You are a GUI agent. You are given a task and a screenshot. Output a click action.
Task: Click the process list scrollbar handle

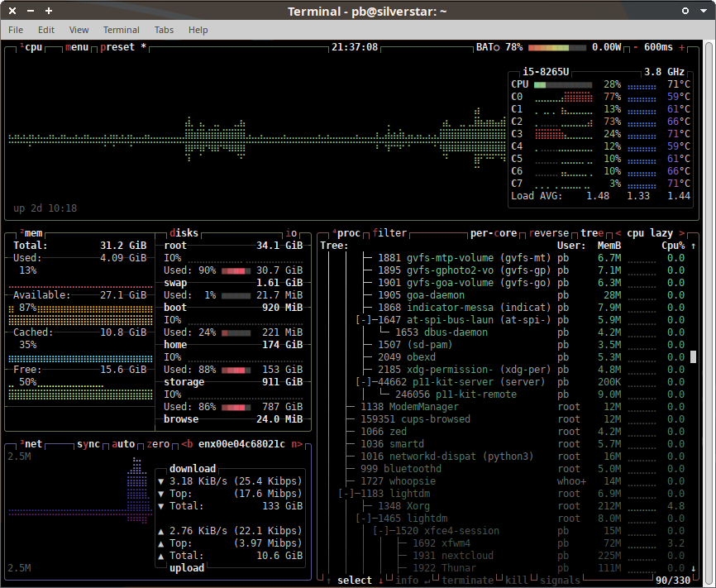[x=694, y=357]
